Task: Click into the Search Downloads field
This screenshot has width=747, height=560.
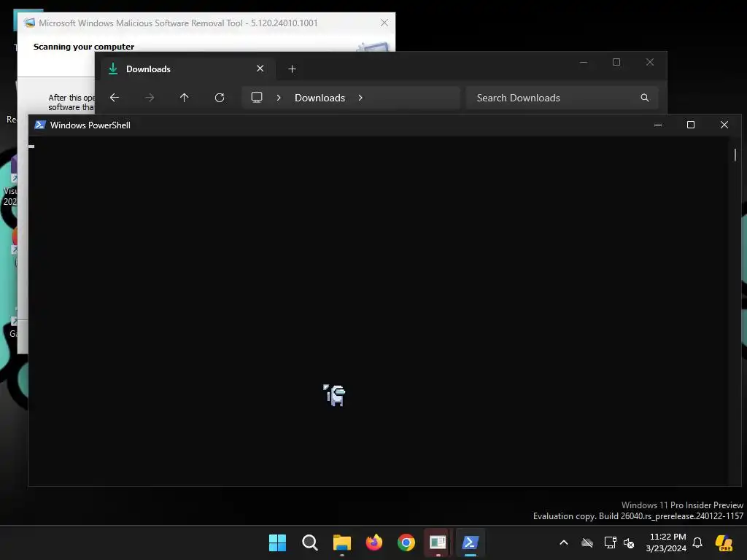Action: (x=562, y=98)
